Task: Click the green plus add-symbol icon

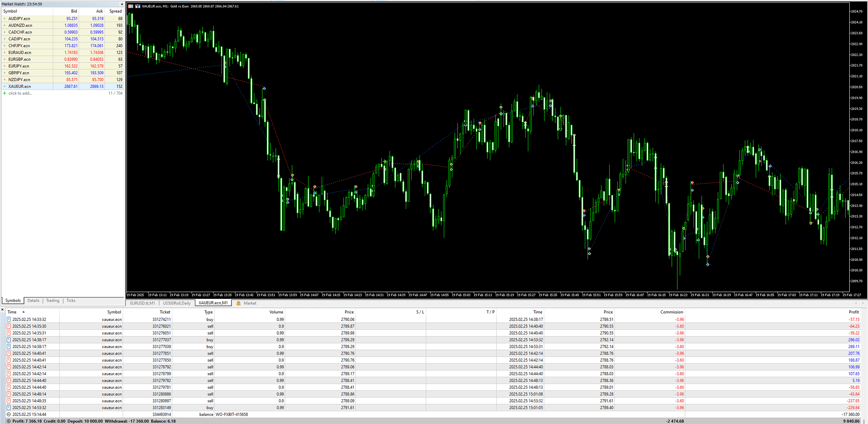Action: 4,93
